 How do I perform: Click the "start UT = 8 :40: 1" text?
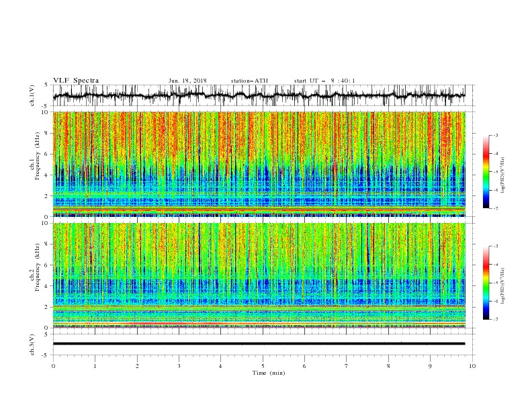click(x=324, y=81)
